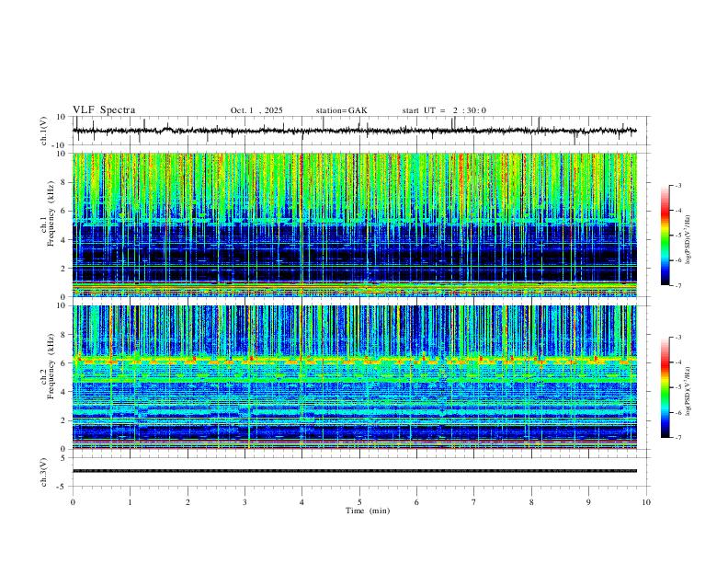Click the time axis tick label '9'

(588, 502)
